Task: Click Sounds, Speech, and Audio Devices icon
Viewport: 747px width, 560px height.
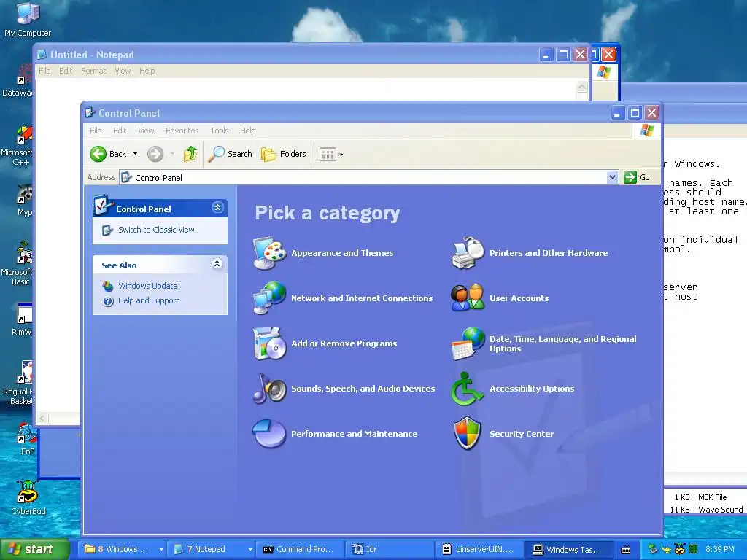Action: pyautogui.click(x=270, y=389)
